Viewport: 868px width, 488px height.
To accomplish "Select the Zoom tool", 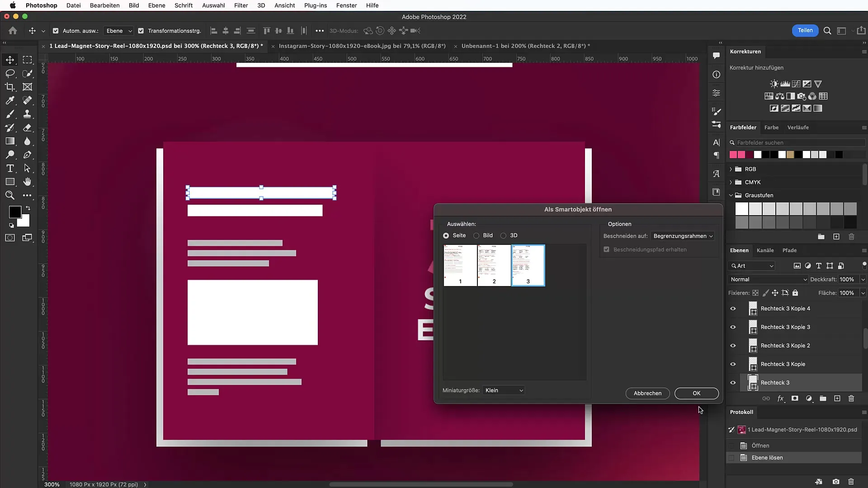I will click(x=10, y=195).
